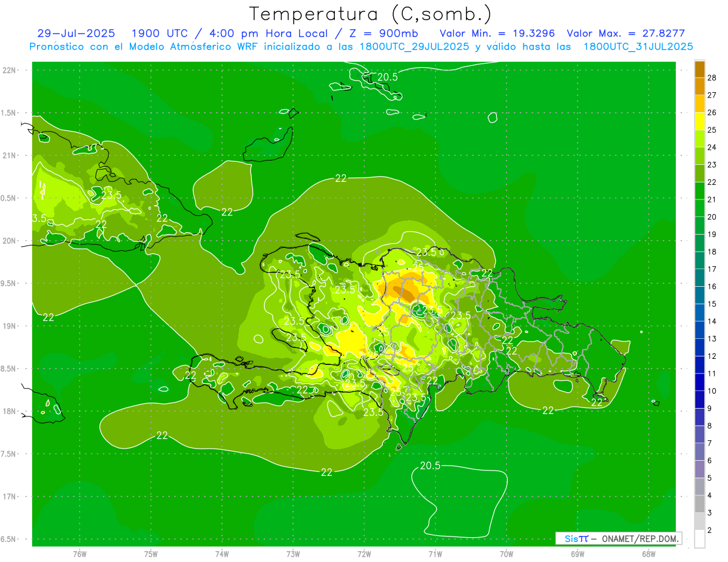The width and height of the screenshot is (728, 562).
Task: Click "Valor Min. = 19.3296"
Action: (497, 33)
